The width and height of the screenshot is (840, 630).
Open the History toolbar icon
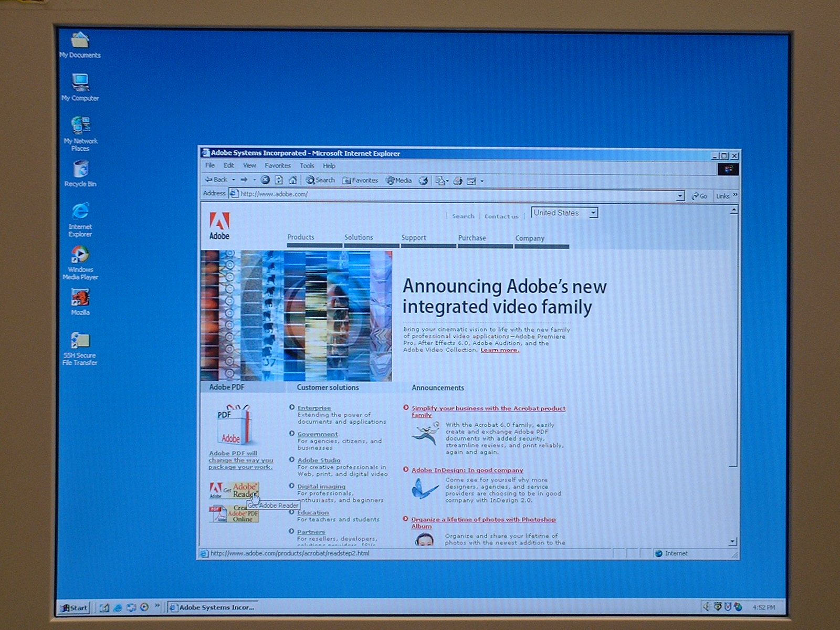point(423,181)
